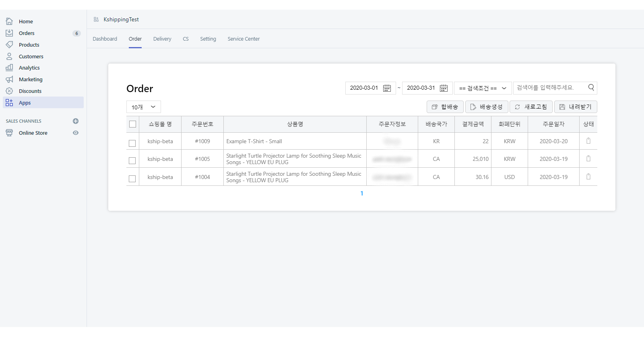Click the Online Store shop icon
The height and width of the screenshot is (362, 644).
[x=9, y=133]
